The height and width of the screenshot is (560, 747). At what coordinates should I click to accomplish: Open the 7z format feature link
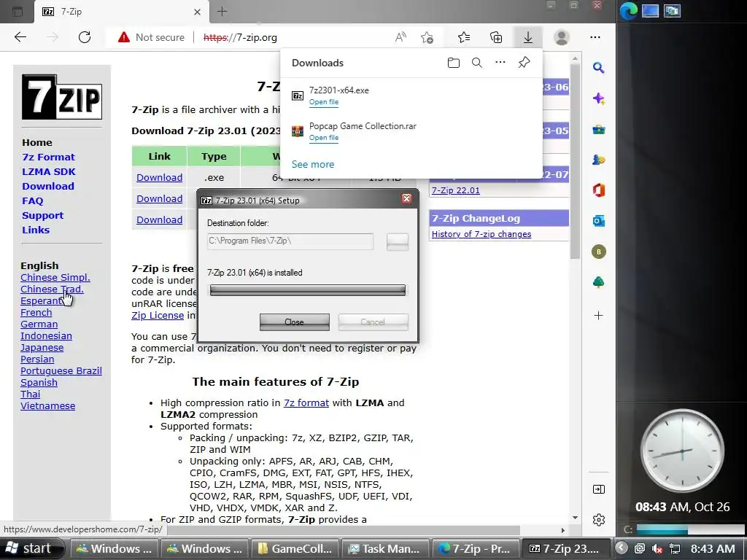point(306,402)
